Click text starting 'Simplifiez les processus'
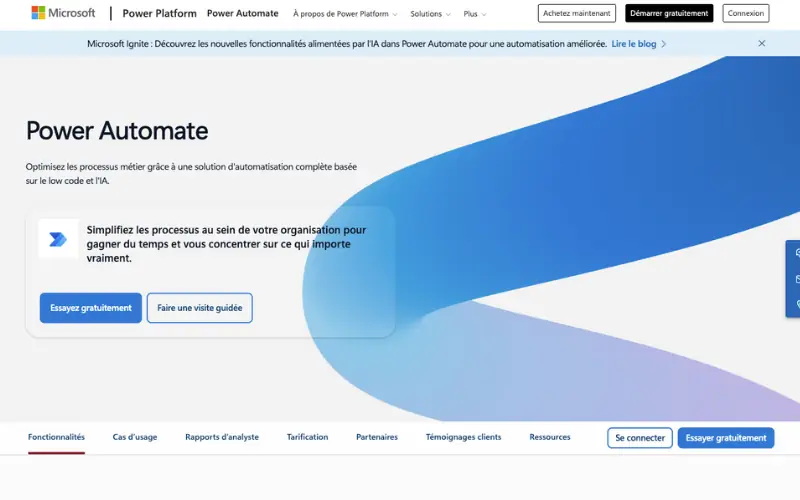The width and height of the screenshot is (800, 500). (226, 244)
